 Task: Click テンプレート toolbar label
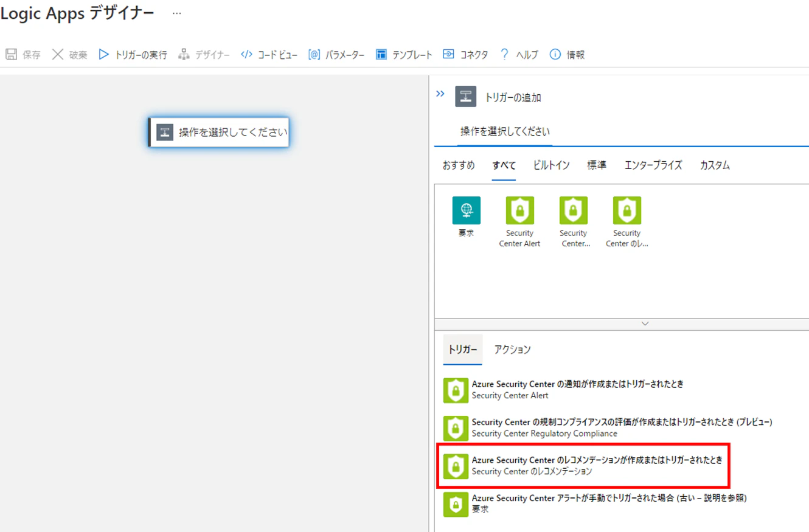click(412, 55)
